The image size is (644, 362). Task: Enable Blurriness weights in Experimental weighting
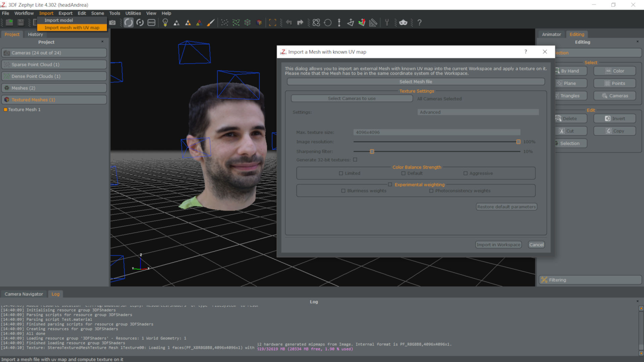pos(343,190)
